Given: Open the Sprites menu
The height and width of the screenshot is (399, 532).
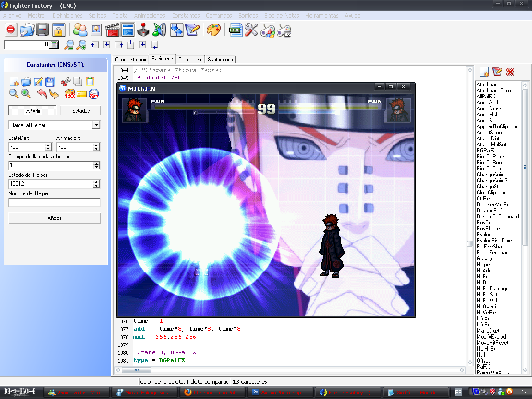Looking at the screenshot, I should coord(97,16).
